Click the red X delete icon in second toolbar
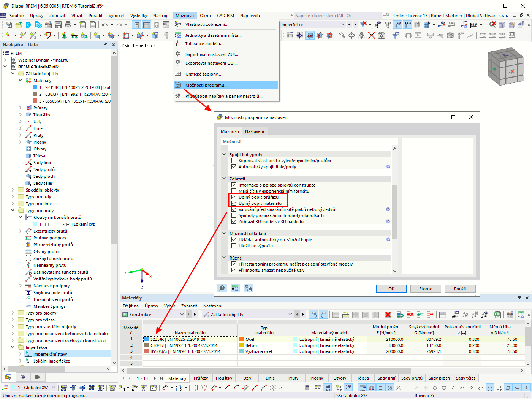This screenshot has height=399, width=532. click(372, 35)
